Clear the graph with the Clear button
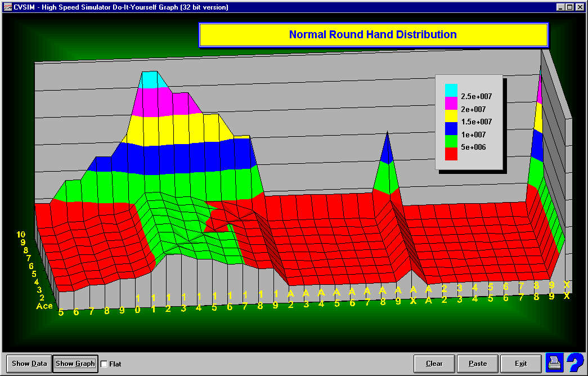Image resolution: width=588 pixels, height=376 pixels. (x=434, y=364)
